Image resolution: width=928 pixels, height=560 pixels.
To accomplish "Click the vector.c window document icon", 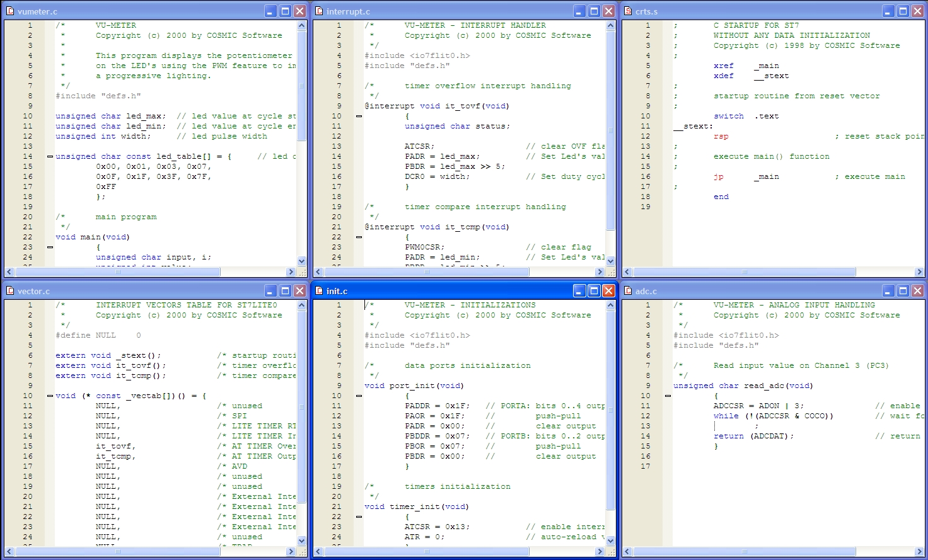I will point(10,291).
